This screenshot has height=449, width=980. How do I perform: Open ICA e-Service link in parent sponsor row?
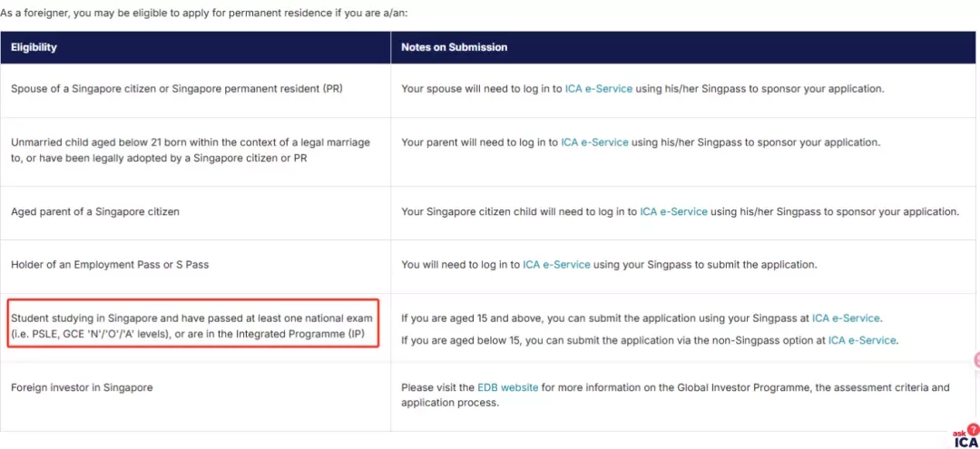[594, 142]
